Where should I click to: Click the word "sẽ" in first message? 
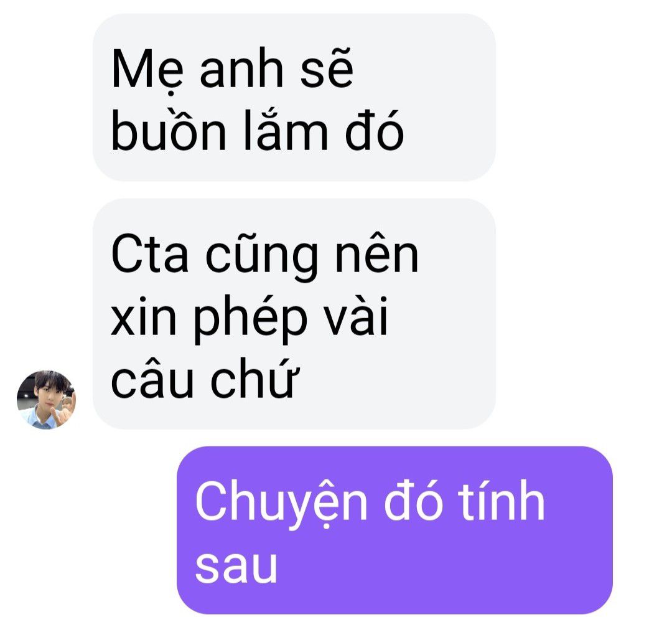pos(327,68)
